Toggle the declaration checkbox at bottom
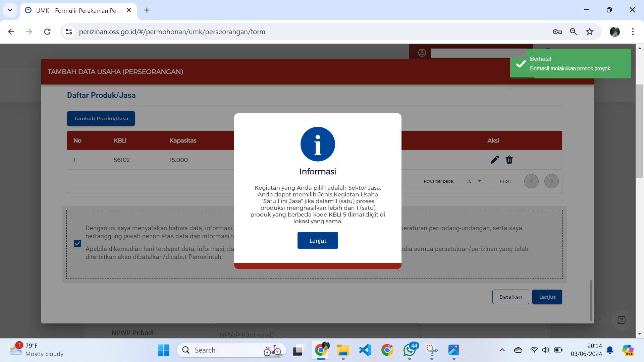 tap(77, 243)
